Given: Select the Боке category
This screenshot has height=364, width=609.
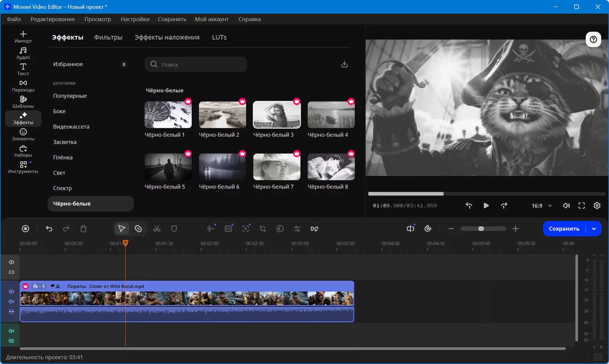Looking at the screenshot, I should point(59,111).
